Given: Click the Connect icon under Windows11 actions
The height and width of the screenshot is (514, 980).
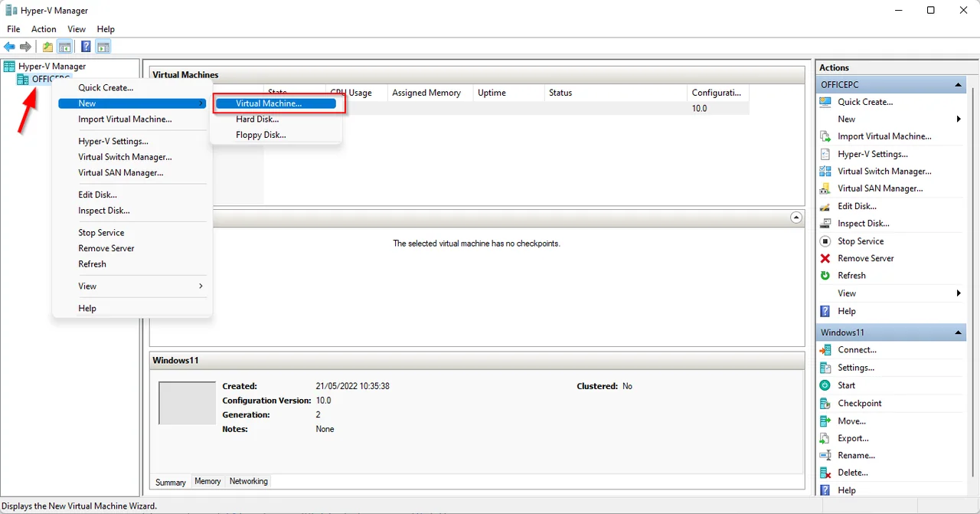Looking at the screenshot, I should coord(825,350).
